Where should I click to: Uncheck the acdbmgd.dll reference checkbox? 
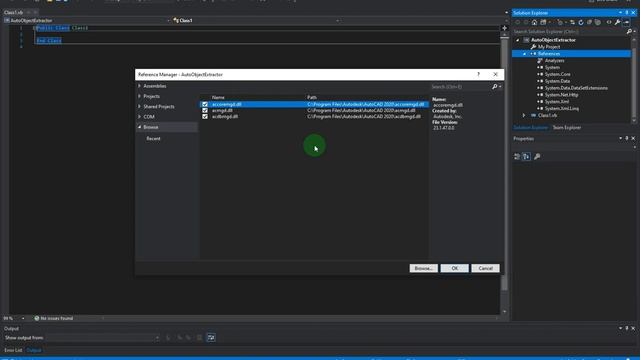205,117
